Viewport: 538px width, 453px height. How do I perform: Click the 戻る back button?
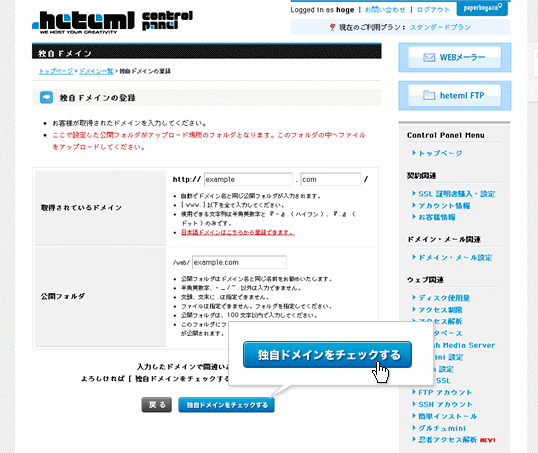(x=156, y=405)
